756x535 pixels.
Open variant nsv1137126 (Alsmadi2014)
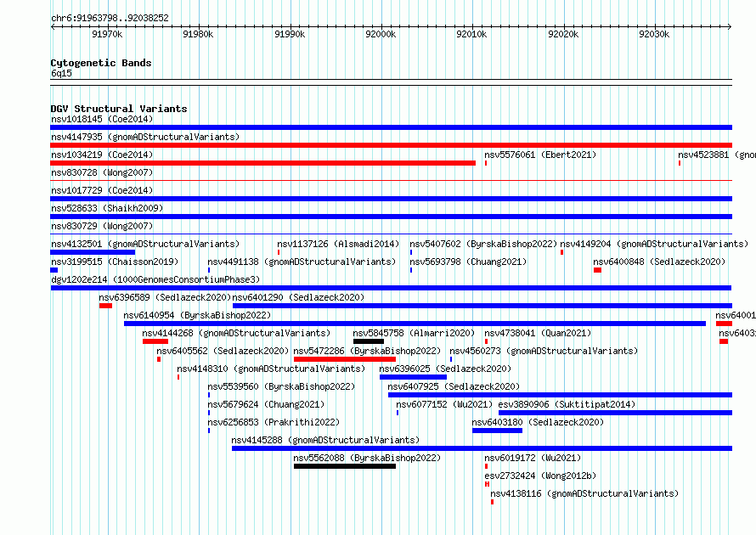[338, 244]
